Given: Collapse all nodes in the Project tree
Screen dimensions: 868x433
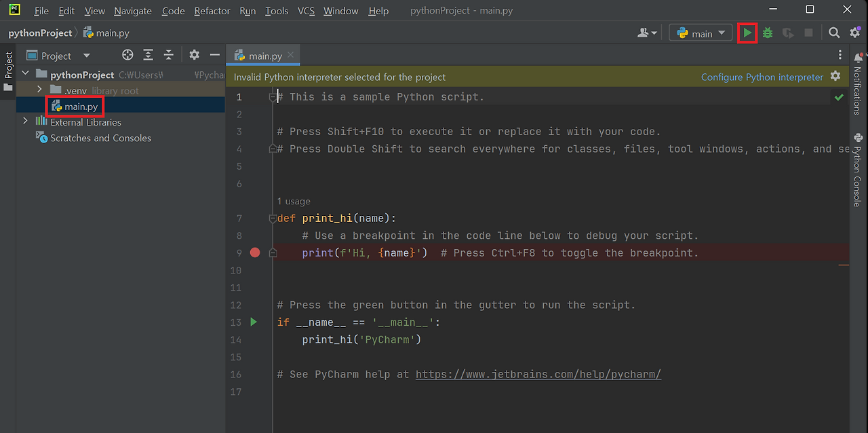Looking at the screenshot, I should coord(168,55).
